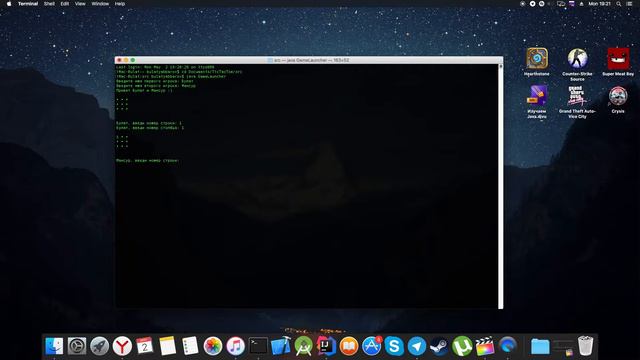Open the Terminal application menu
The image size is (640, 360).
pyautogui.click(x=28, y=4)
